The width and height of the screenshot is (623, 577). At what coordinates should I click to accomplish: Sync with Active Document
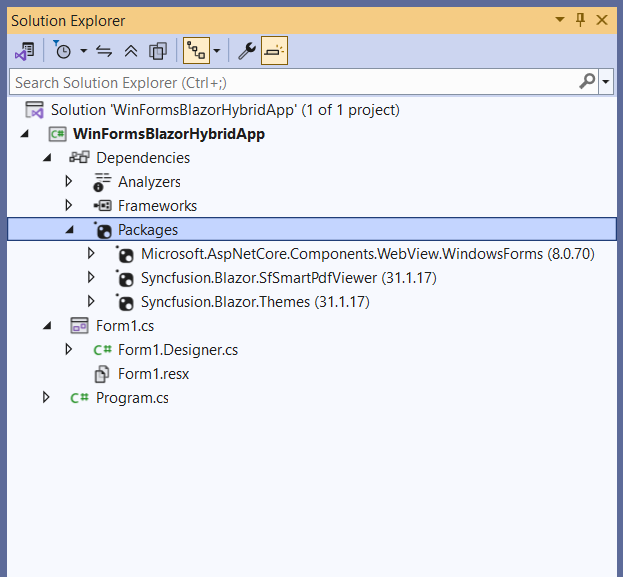pyautogui.click(x=104, y=51)
